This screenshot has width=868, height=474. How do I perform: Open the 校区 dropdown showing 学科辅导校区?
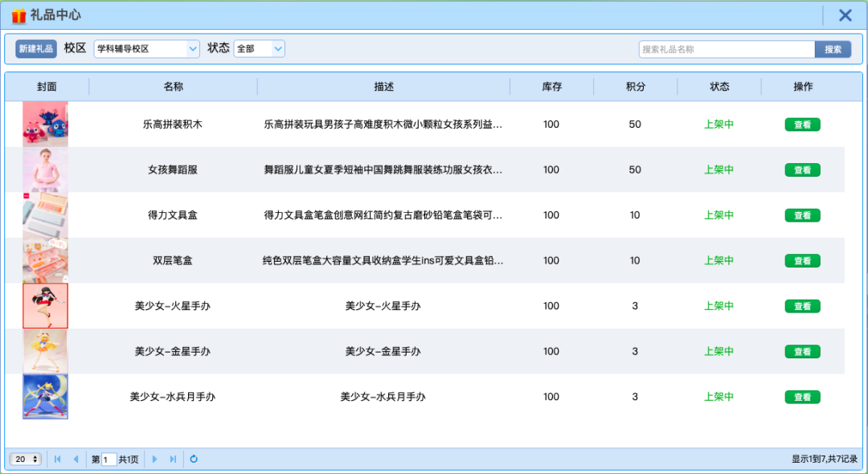(147, 49)
